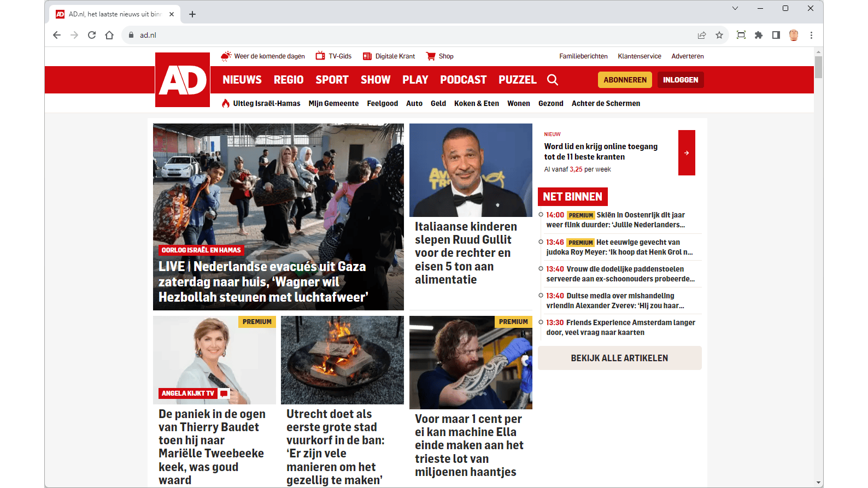Screen dimensions: 868x488
Task: Open the Adverteren link
Action: click(688, 56)
